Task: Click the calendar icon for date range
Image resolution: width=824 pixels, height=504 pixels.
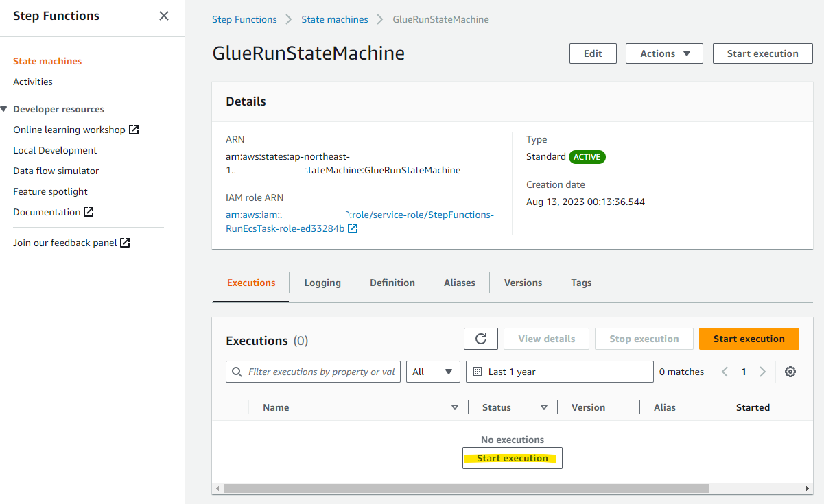Action: point(477,371)
